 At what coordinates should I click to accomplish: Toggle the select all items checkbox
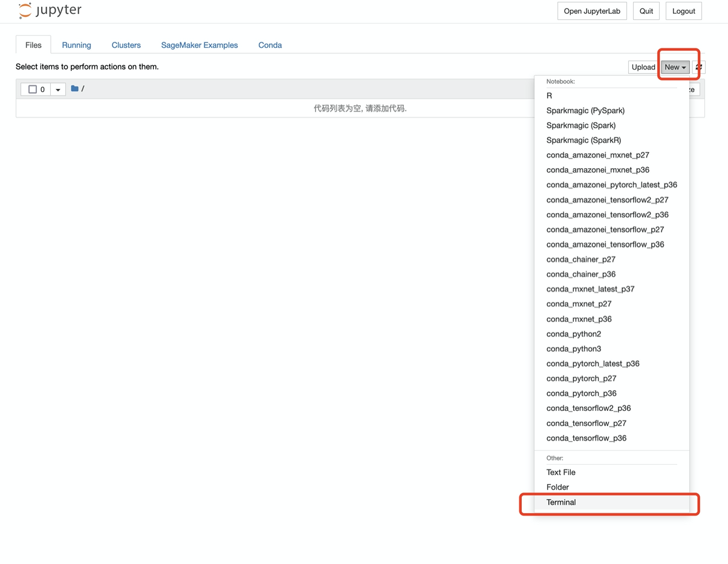33,90
